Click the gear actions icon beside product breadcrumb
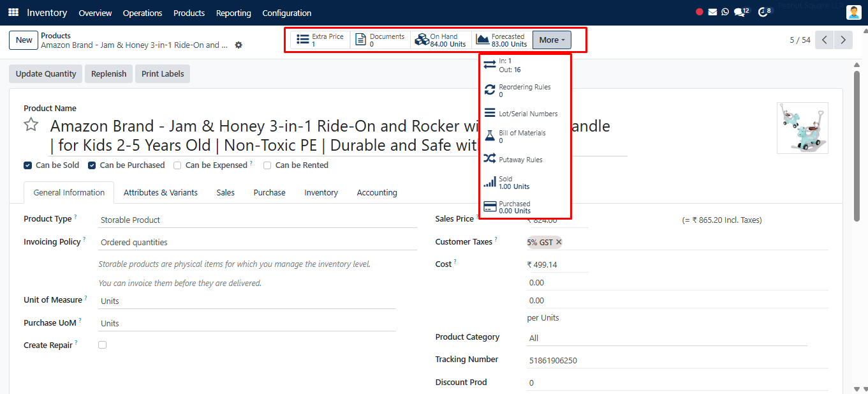Viewport: 868px width, 394px height. [x=239, y=45]
